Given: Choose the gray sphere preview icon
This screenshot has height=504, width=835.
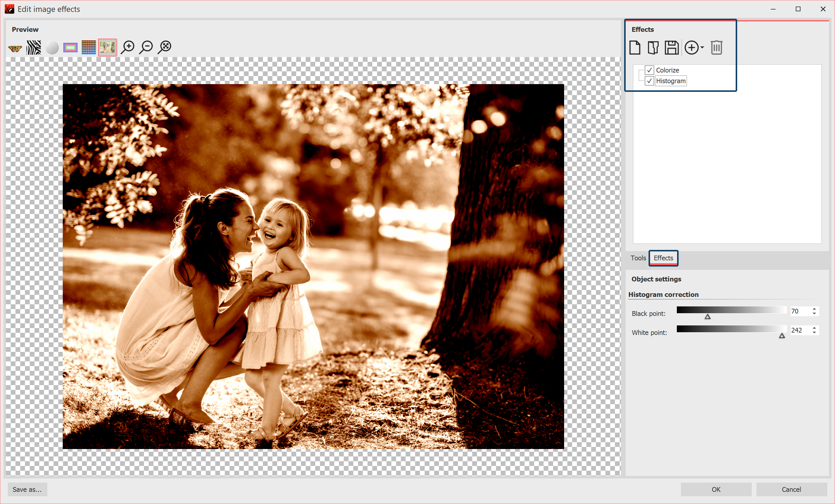Looking at the screenshot, I should click(52, 48).
